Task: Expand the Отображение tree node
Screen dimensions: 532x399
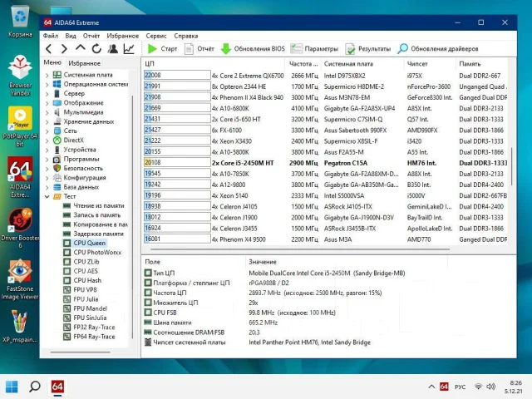Action: (47, 103)
